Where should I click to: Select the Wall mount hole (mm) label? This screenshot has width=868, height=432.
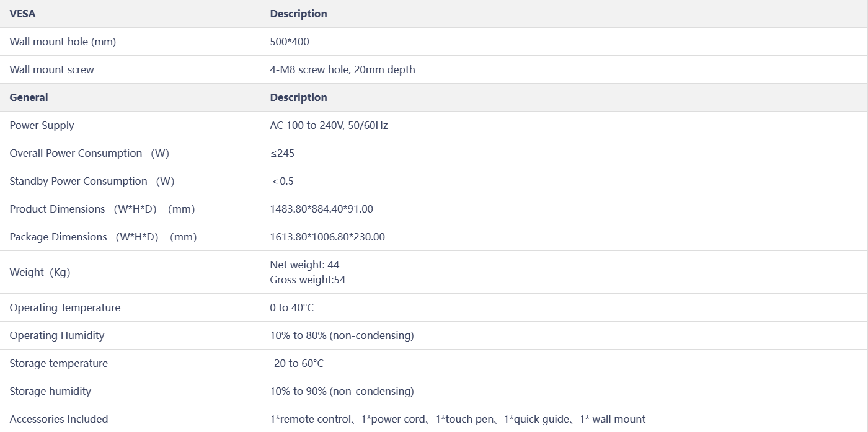point(63,42)
